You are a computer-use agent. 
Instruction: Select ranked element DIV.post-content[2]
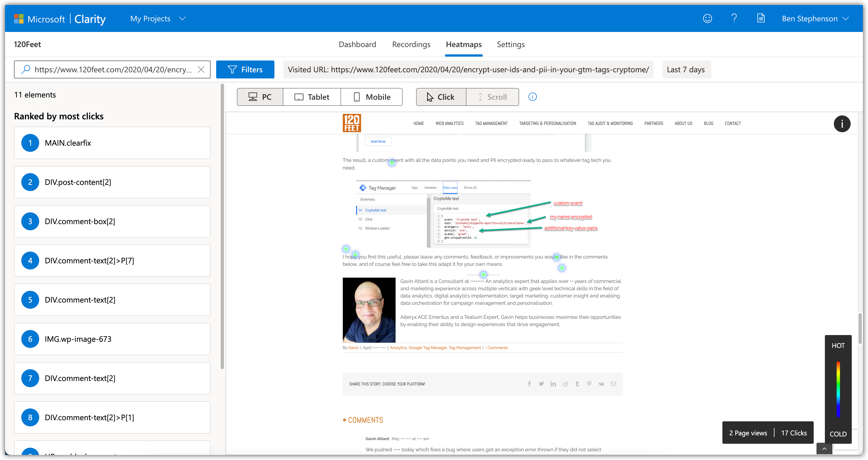[112, 182]
